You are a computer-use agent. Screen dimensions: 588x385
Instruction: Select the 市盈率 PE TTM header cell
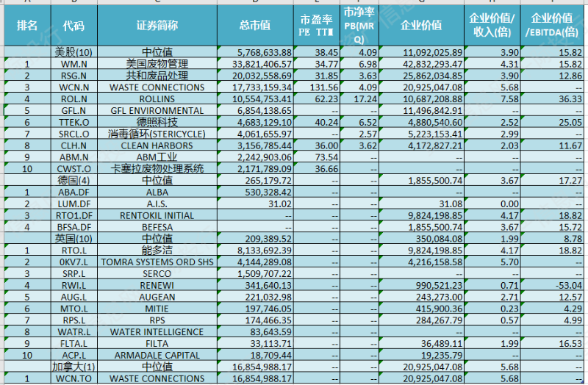pos(317,26)
